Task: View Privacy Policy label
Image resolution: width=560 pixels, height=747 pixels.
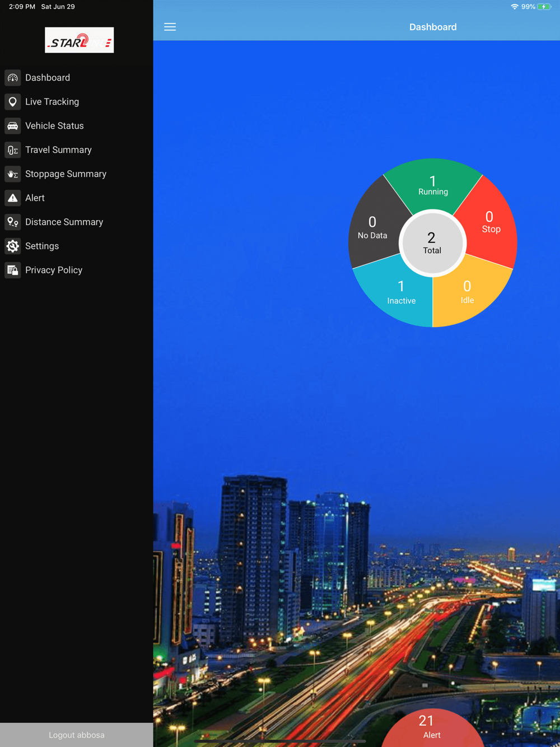Action: coord(54,270)
